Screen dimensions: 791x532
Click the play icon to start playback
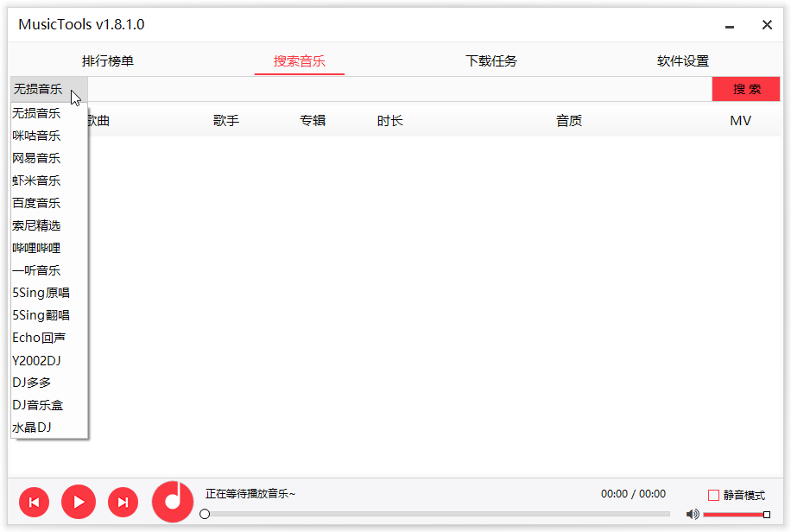pyautogui.click(x=79, y=502)
